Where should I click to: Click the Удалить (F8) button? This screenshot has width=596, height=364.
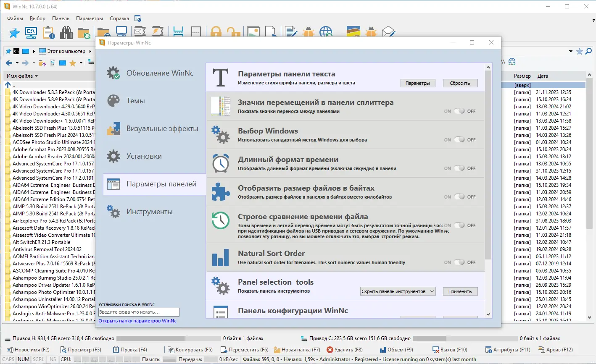coord(345,349)
